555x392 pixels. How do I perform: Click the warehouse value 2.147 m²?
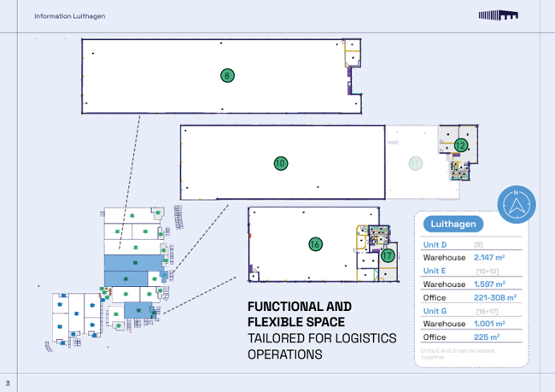click(x=489, y=257)
